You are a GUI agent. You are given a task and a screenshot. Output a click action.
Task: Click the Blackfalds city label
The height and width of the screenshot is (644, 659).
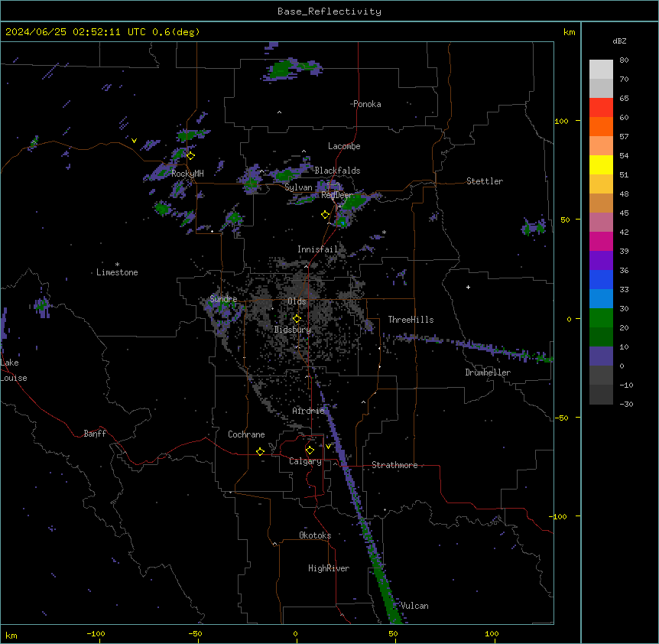point(337,171)
